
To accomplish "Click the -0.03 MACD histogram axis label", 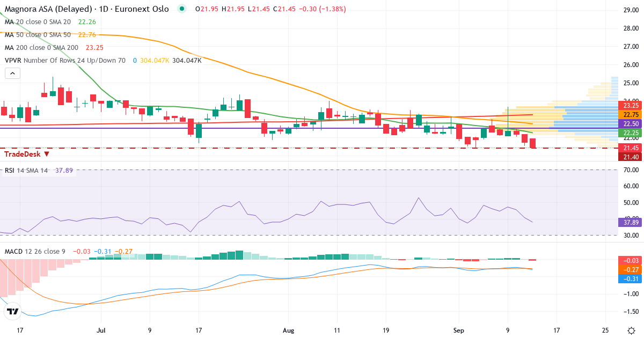I will coord(630,260).
